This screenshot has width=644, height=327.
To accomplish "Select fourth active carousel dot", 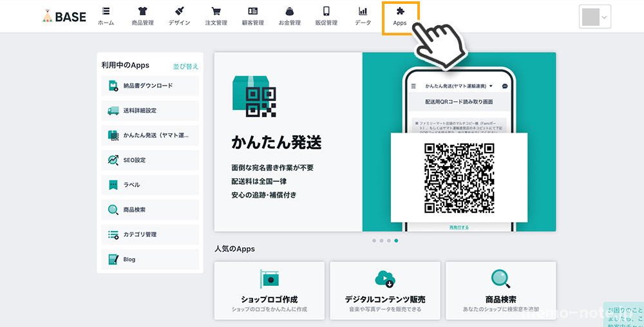I will (396, 241).
